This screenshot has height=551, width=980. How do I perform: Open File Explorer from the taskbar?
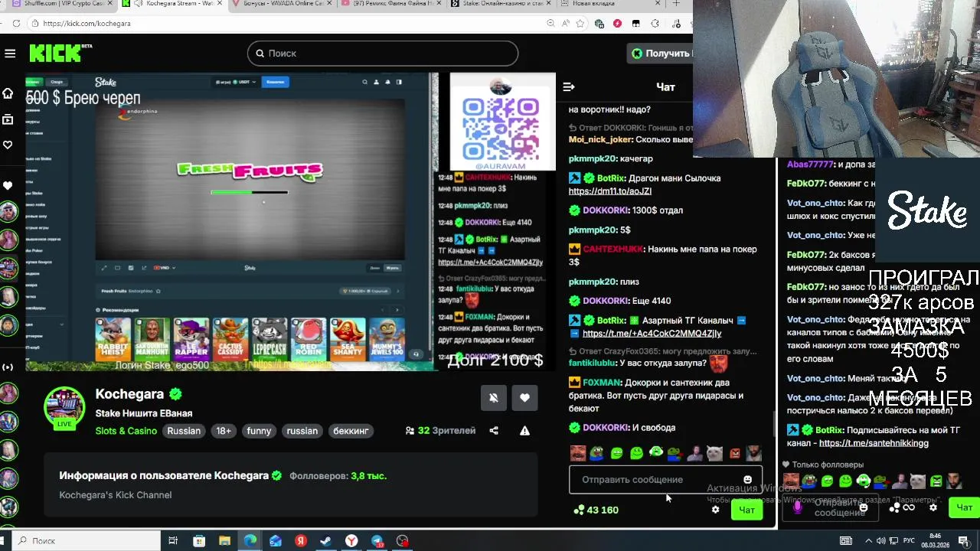[224, 541]
